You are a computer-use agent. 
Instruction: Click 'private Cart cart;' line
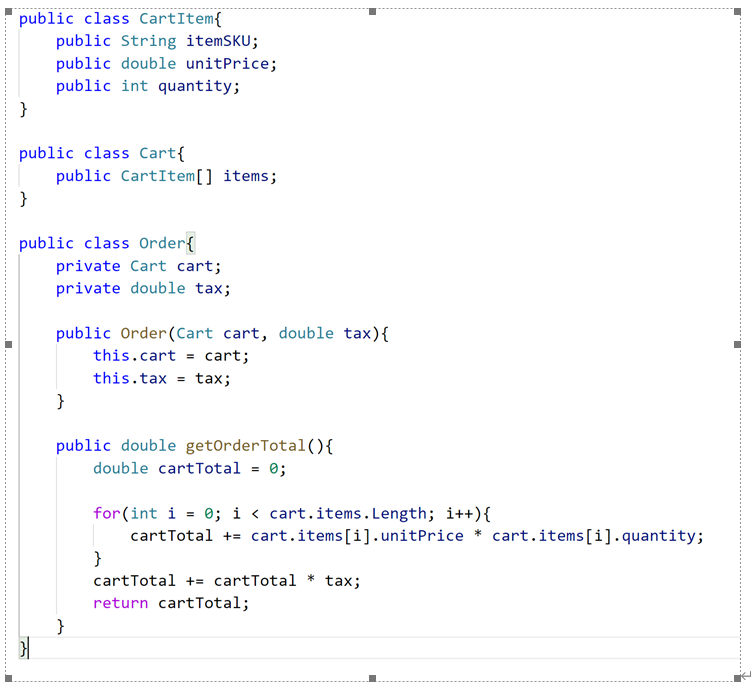click(139, 266)
